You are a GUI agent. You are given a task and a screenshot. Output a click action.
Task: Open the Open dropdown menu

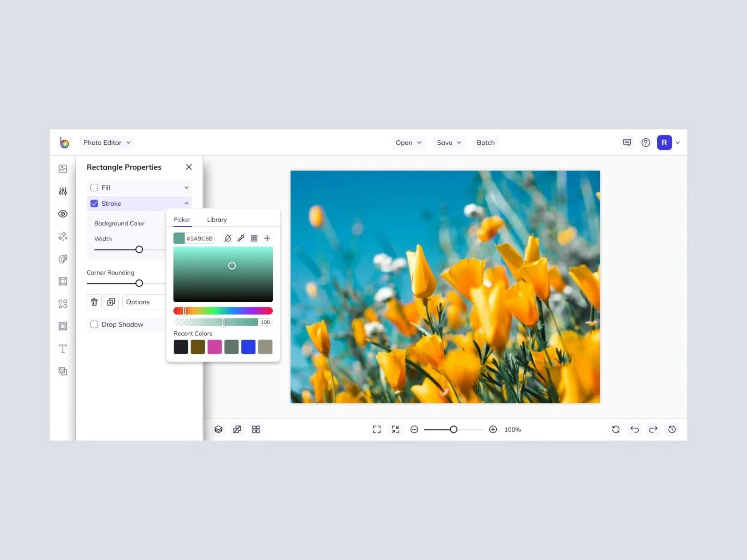pyautogui.click(x=408, y=142)
